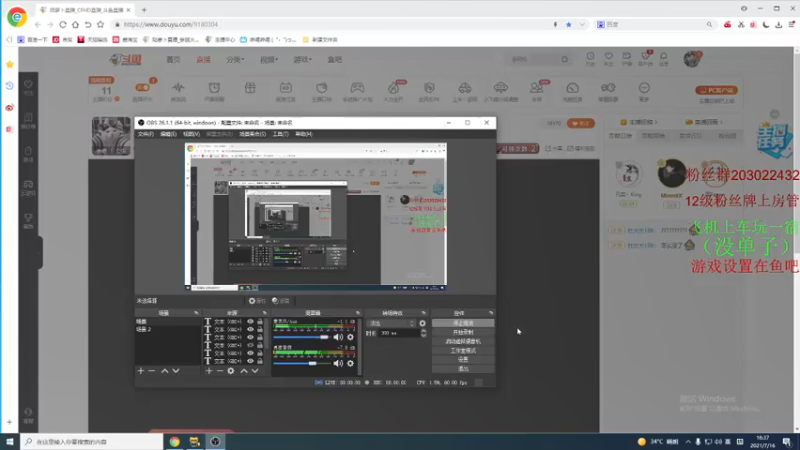
Task: Open OBS 场景集合(S) menu
Action: 253,134
